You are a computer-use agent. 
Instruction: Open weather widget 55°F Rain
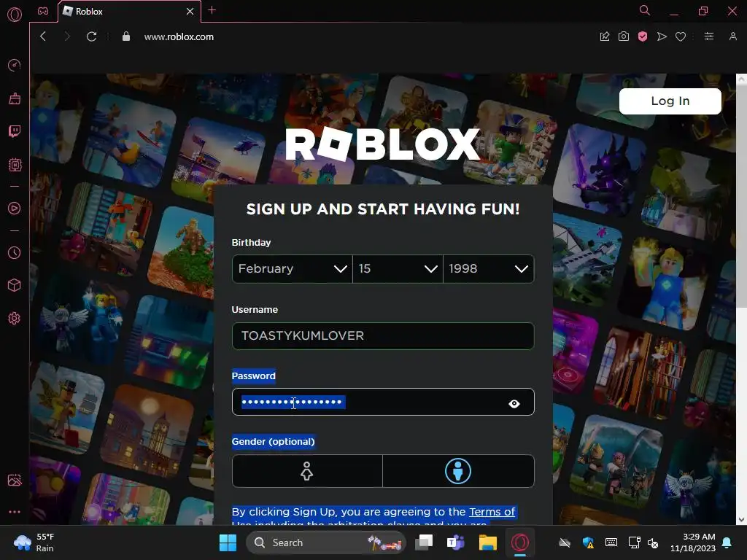coord(35,542)
